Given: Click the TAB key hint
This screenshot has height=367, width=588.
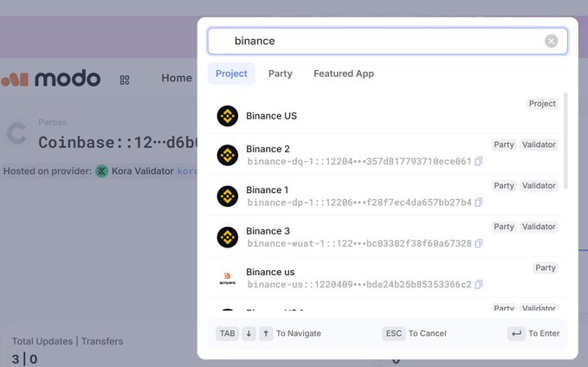Looking at the screenshot, I should click(227, 333).
